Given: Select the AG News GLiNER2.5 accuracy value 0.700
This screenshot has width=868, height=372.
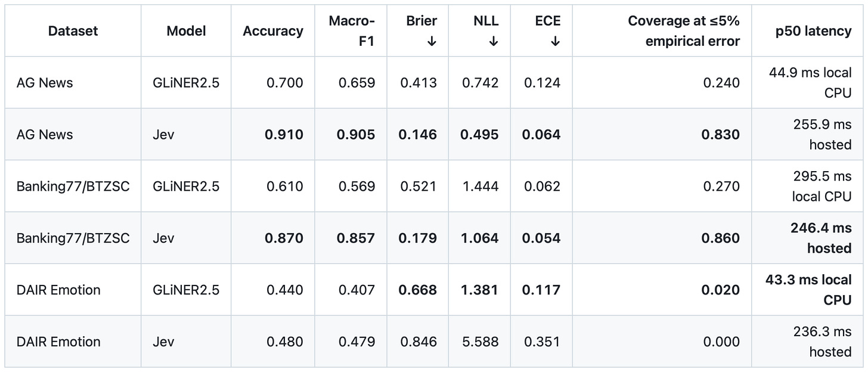Looking at the screenshot, I should [285, 83].
